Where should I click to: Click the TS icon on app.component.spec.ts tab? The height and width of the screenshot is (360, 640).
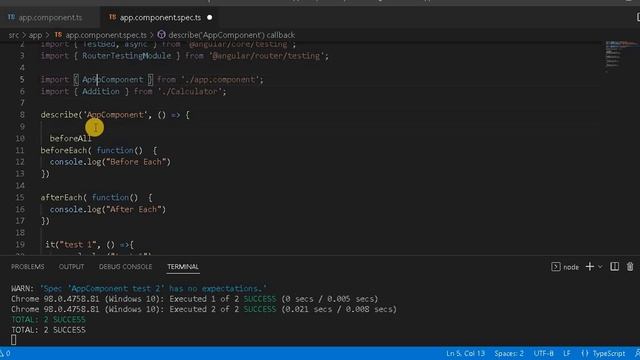pos(112,17)
